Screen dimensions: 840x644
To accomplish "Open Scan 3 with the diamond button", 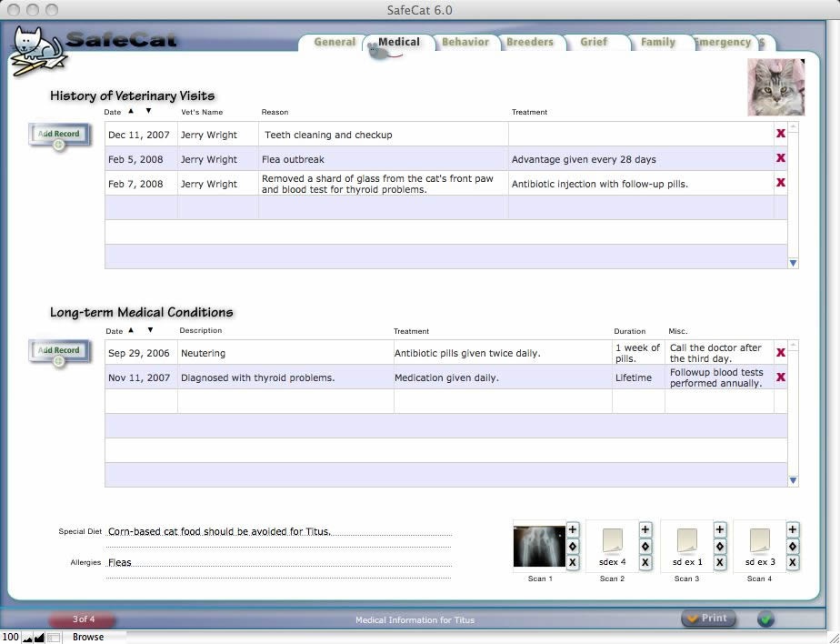I will click(x=719, y=547).
